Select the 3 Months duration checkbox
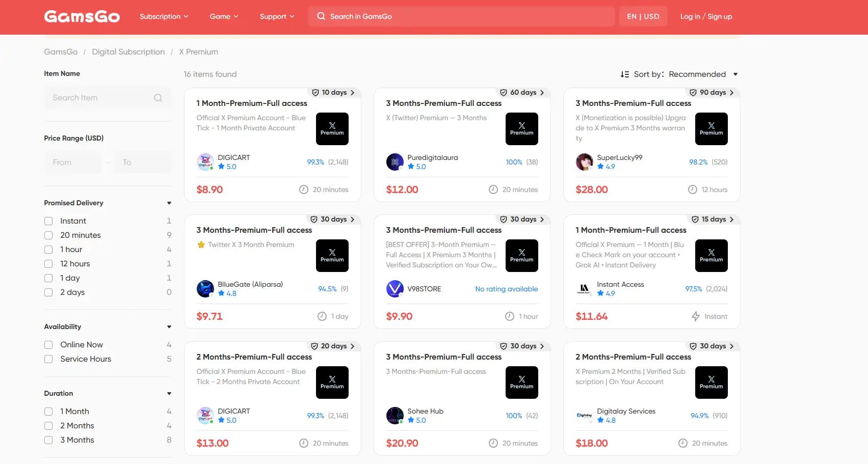Screen dimensions: 868x464 click(48, 440)
